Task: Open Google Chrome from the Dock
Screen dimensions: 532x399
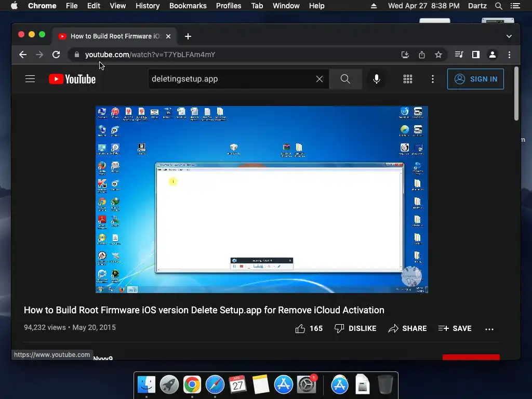Action: [x=192, y=385]
